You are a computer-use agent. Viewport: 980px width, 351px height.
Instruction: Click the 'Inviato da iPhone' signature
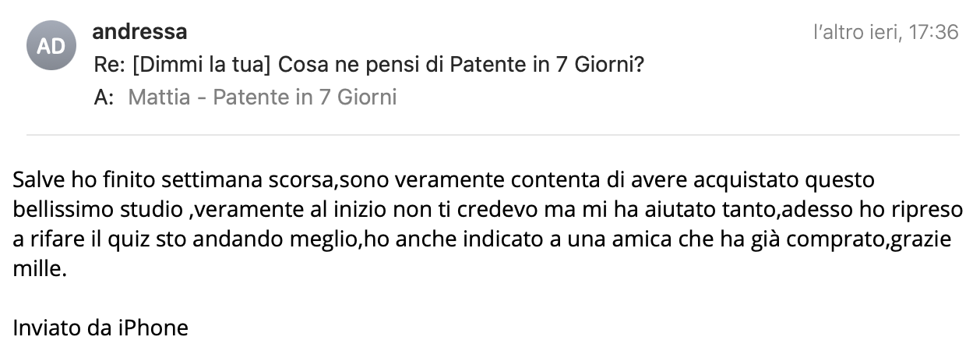coord(100,327)
